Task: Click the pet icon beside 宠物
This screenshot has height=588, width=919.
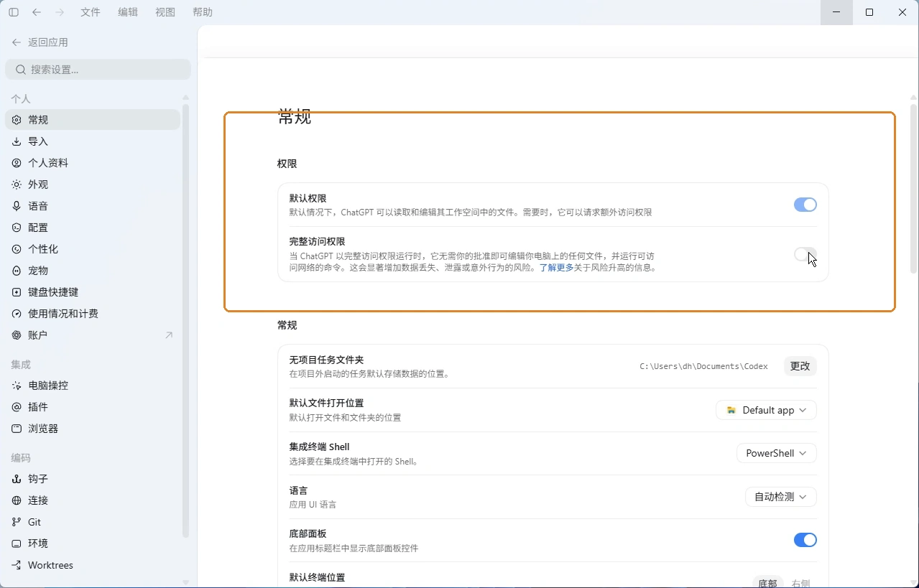Action: point(17,271)
